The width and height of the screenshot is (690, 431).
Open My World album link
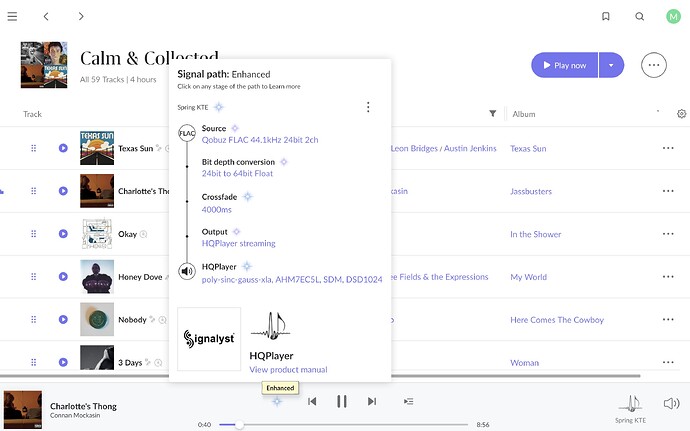click(x=529, y=277)
